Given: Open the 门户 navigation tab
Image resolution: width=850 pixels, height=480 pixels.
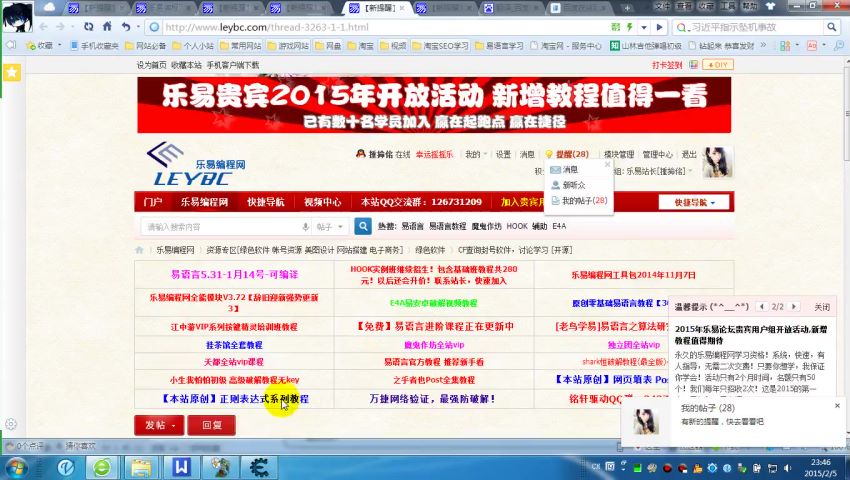Looking at the screenshot, I should pyautogui.click(x=153, y=202).
